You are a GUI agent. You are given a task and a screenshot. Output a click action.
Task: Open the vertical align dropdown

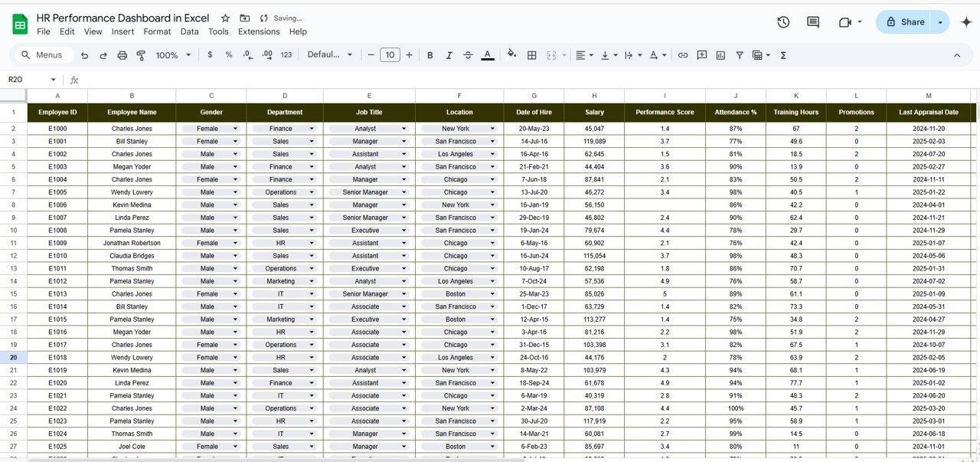pyautogui.click(x=609, y=55)
